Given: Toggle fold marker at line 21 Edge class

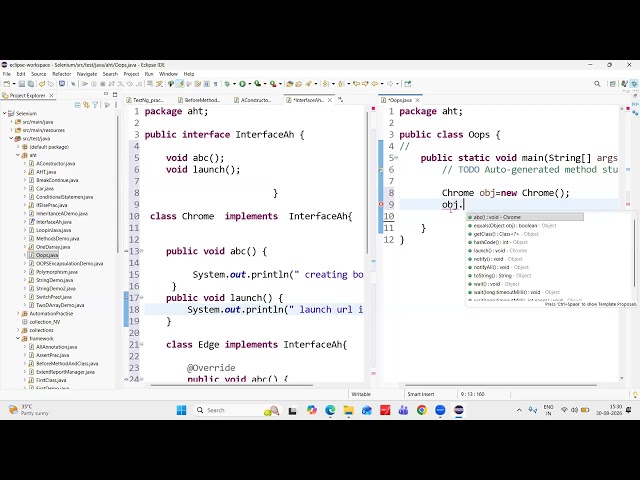Looking at the screenshot, I should pos(142,344).
